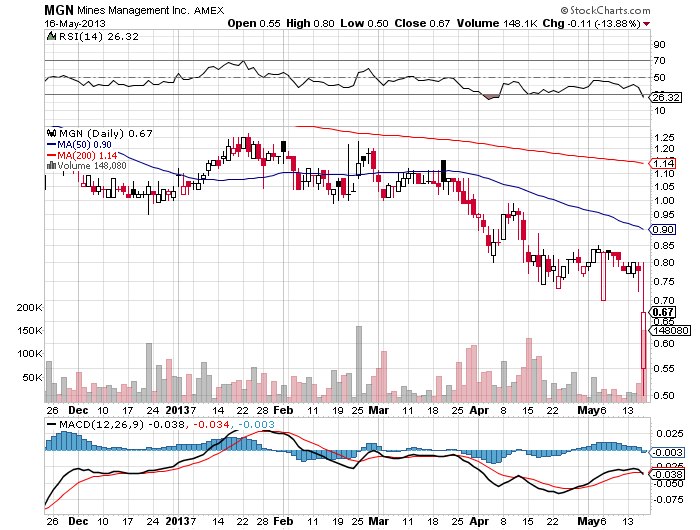Click the StockCharts.com watermark label
This screenshot has width=700, height=530.
tap(605, 10)
